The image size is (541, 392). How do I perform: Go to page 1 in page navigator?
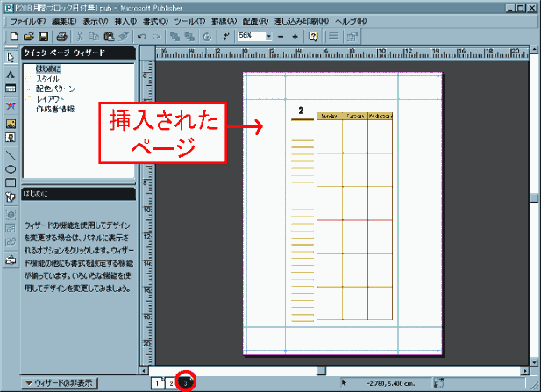tap(158, 382)
